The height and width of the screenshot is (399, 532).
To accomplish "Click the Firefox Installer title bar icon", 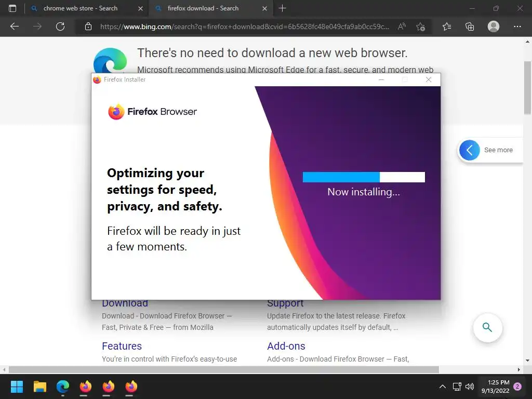I will click(x=97, y=79).
